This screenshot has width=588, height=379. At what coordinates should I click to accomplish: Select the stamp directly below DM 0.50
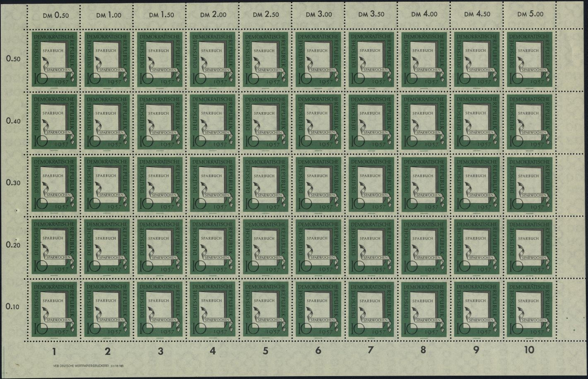[x=55, y=60]
